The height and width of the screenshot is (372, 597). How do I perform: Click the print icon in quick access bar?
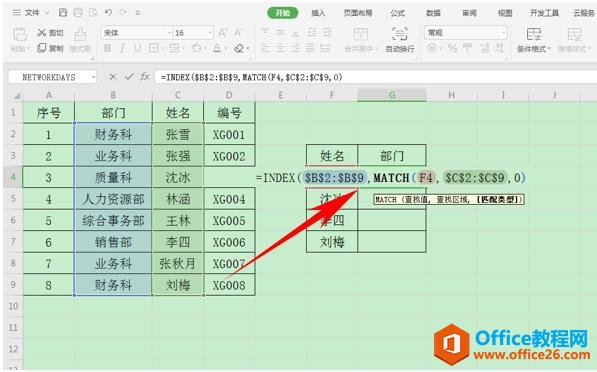click(x=78, y=13)
